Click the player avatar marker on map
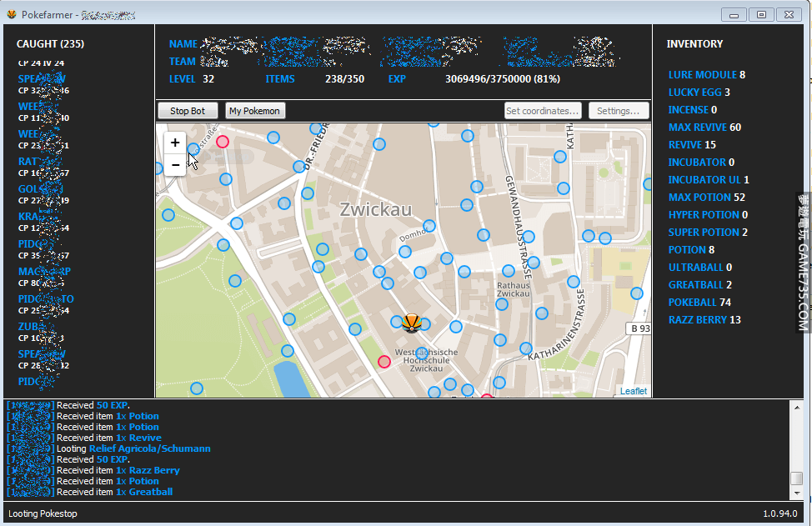The image size is (812, 526). (410, 323)
